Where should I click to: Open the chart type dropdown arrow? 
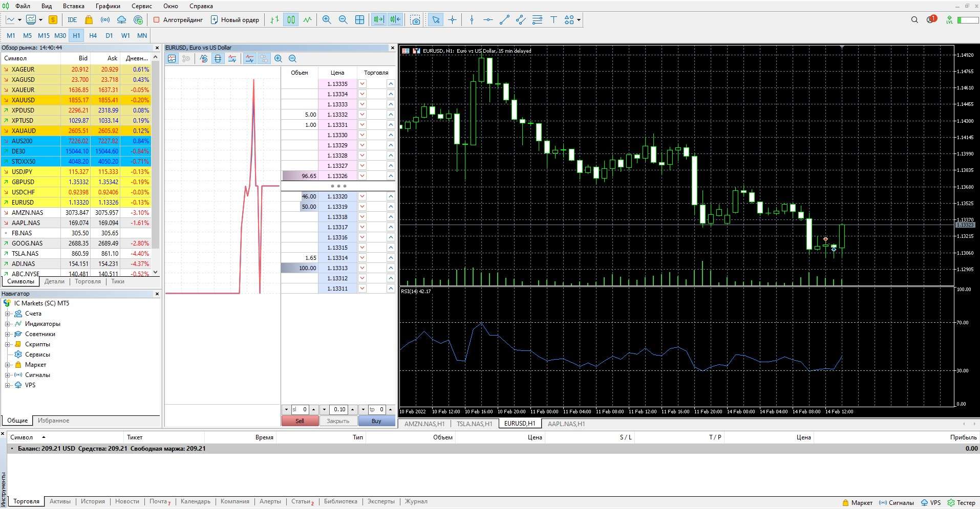pyautogui.click(x=19, y=20)
